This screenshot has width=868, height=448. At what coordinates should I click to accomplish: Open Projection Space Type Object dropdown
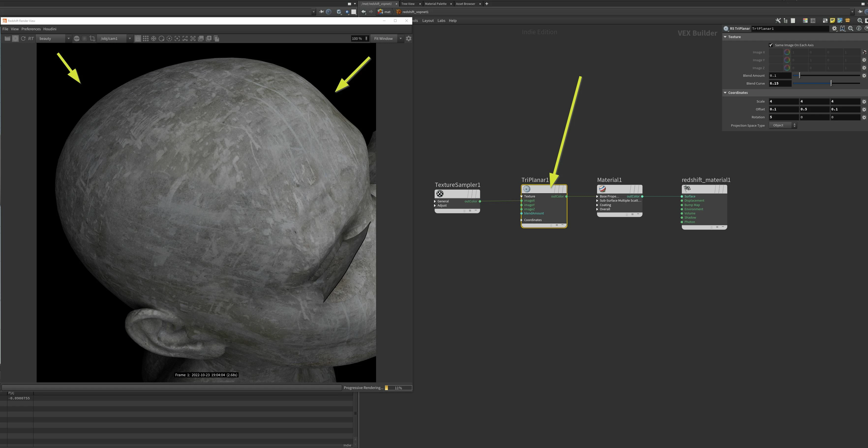click(782, 125)
